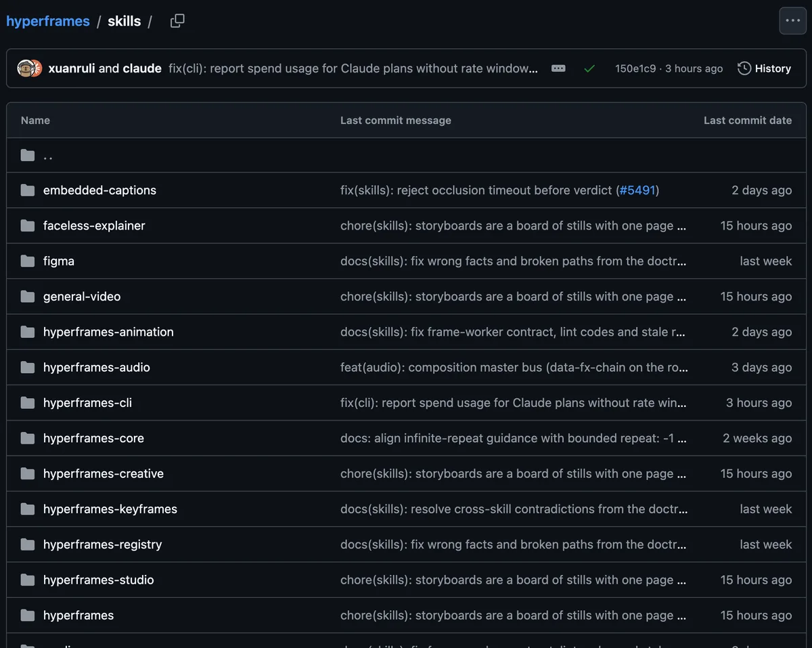
Task: Go to parent directory folder icon
Action: pyautogui.click(x=28, y=155)
